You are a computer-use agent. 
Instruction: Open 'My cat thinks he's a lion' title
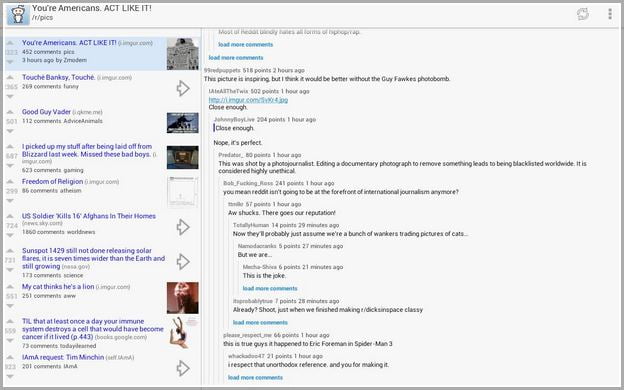point(58,287)
